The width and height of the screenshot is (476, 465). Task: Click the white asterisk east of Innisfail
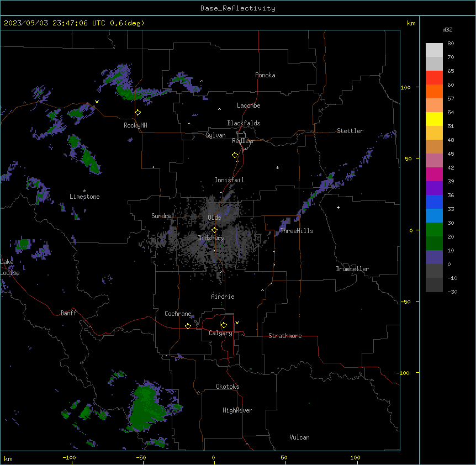[x=277, y=167]
